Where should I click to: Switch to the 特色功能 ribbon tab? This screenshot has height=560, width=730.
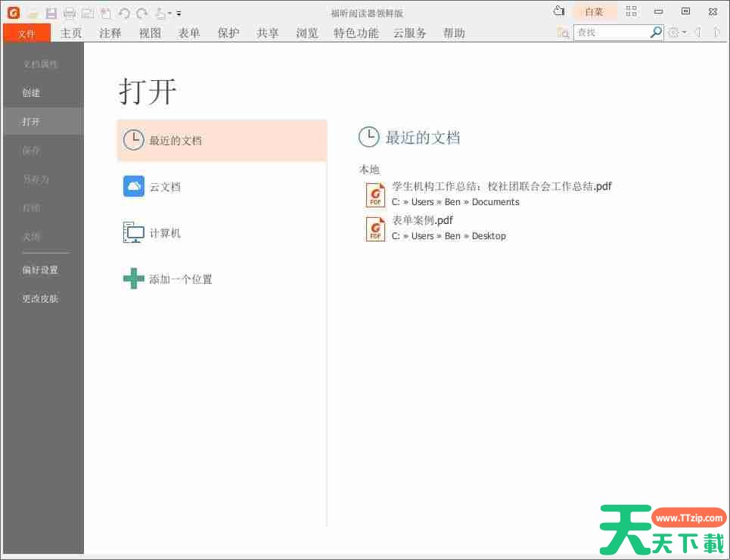coord(356,33)
